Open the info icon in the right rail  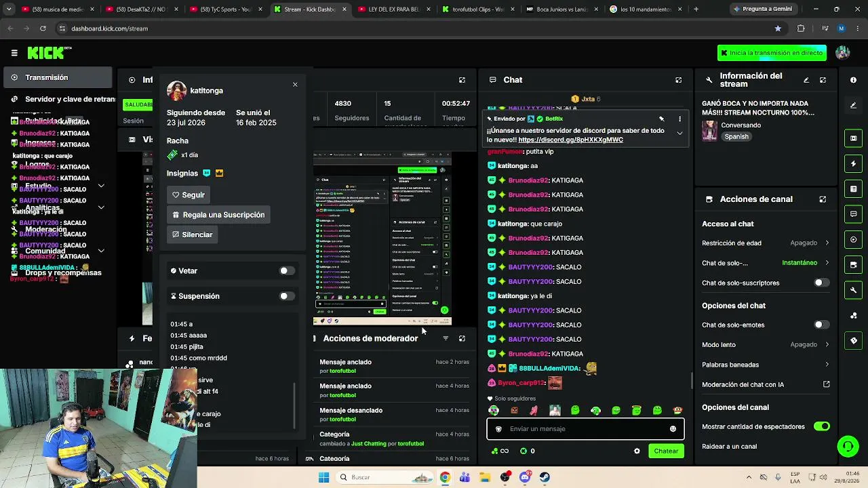tap(853, 80)
